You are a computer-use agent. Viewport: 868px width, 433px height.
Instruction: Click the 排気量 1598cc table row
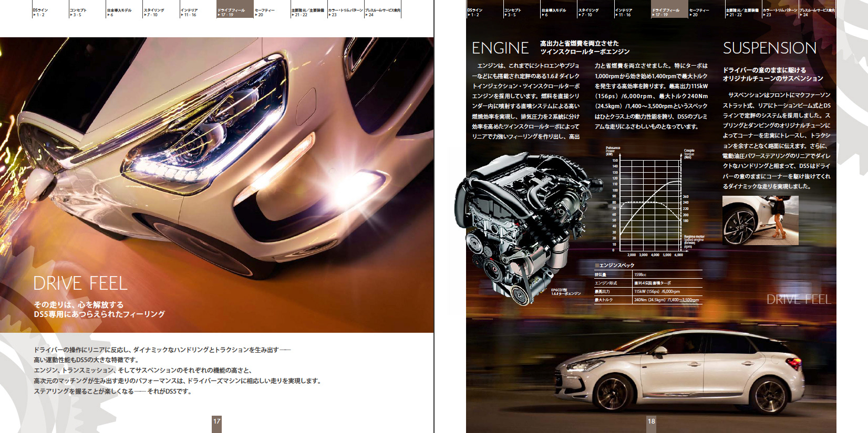pos(648,274)
